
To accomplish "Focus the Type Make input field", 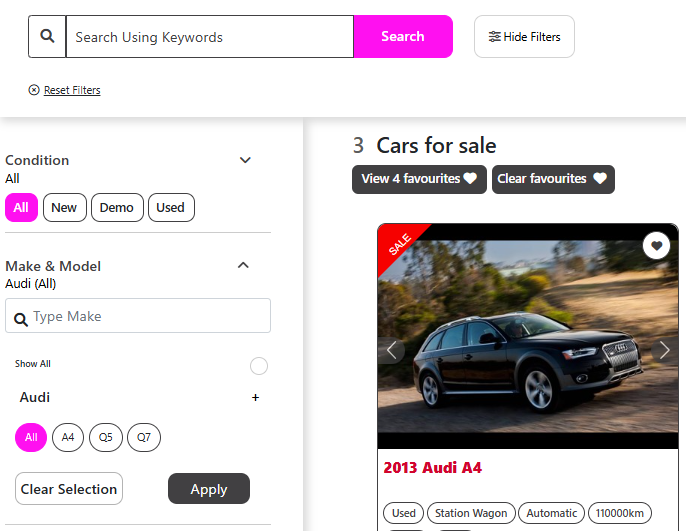I will tap(147, 316).
